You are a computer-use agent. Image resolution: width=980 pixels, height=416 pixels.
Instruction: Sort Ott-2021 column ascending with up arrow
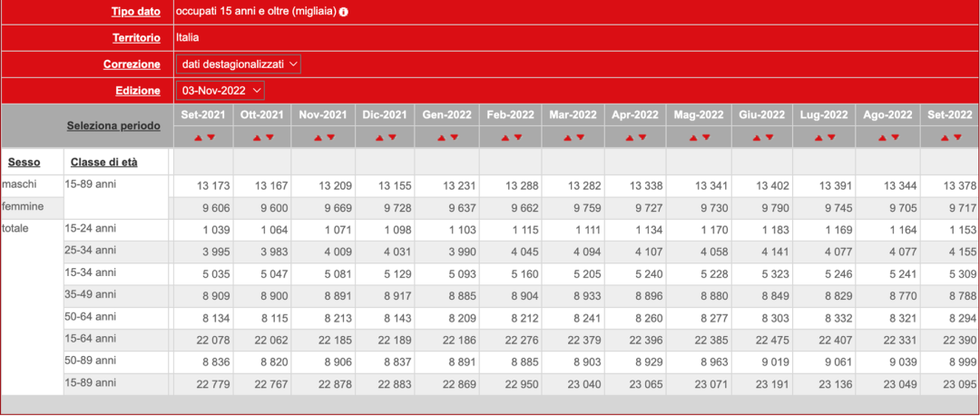[257, 138]
